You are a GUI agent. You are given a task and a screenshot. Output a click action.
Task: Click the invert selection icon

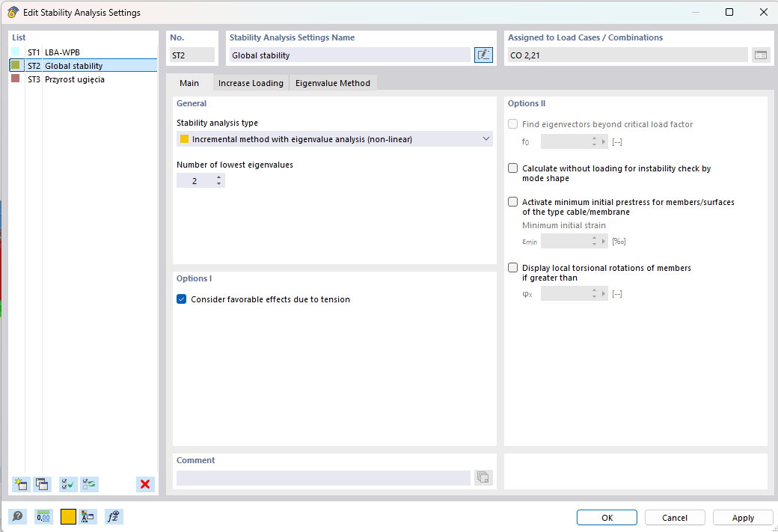89,484
